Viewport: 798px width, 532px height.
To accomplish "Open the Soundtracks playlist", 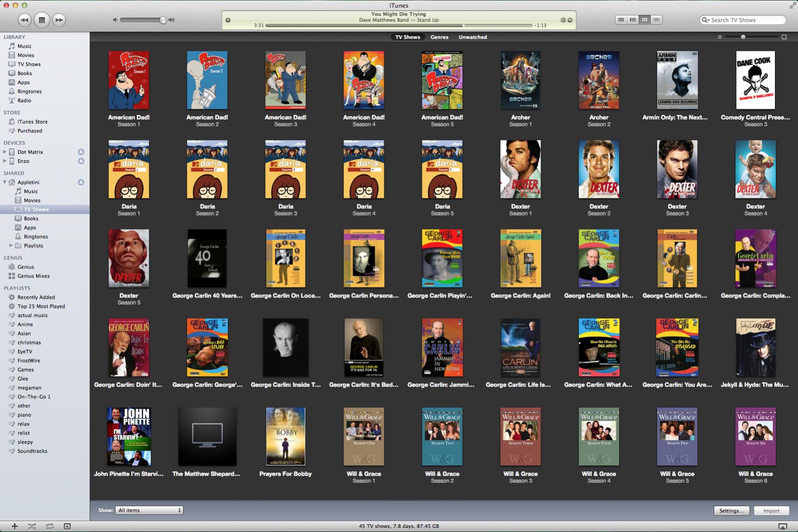I will [32, 451].
